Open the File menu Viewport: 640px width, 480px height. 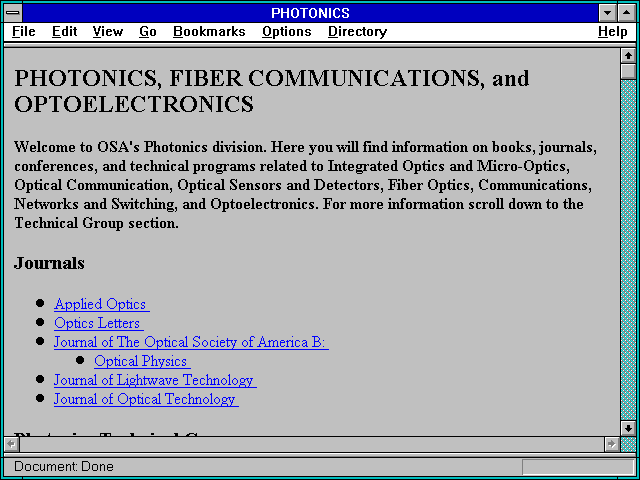tap(24, 32)
